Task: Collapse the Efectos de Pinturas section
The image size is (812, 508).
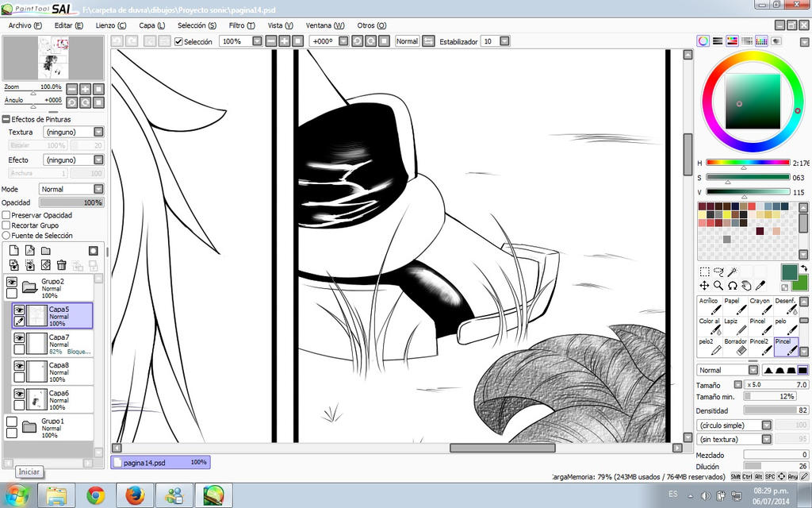Action: 6,119
